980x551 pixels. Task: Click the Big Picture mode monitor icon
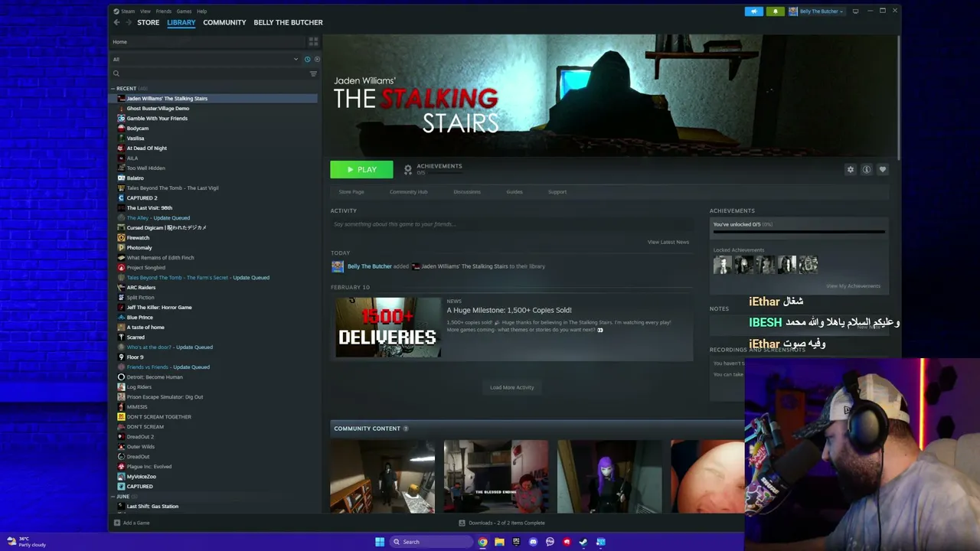(855, 11)
